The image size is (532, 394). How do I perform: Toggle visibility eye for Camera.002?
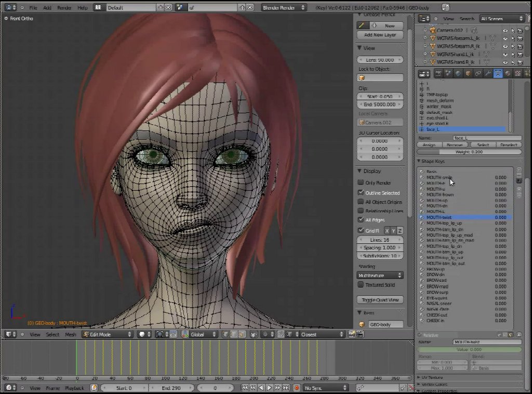(x=505, y=31)
